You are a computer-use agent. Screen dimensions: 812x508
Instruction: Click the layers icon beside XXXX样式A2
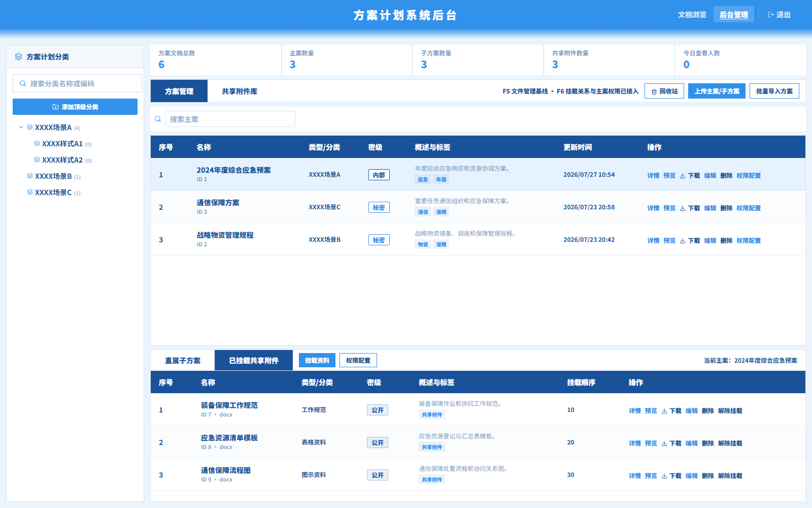tap(37, 160)
